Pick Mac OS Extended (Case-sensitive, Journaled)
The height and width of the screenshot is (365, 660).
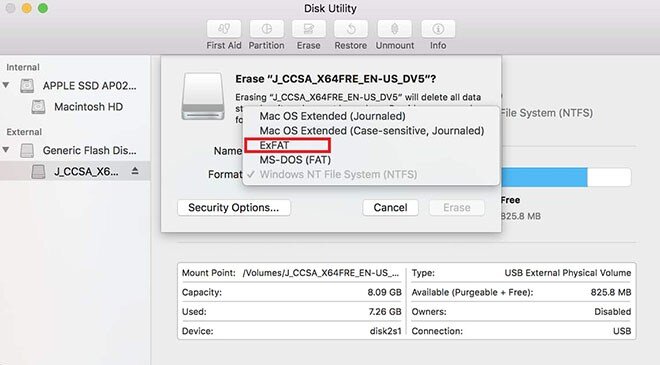(372, 131)
